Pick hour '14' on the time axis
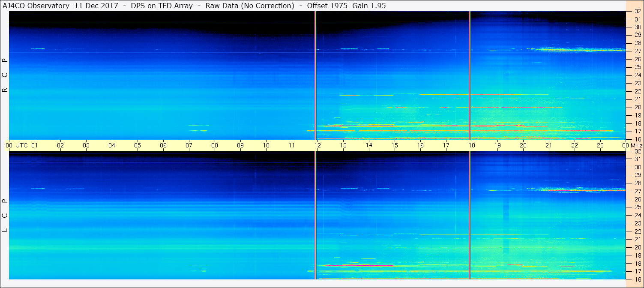The height and width of the screenshot is (288, 644). pyautogui.click(x=369, y=145)
